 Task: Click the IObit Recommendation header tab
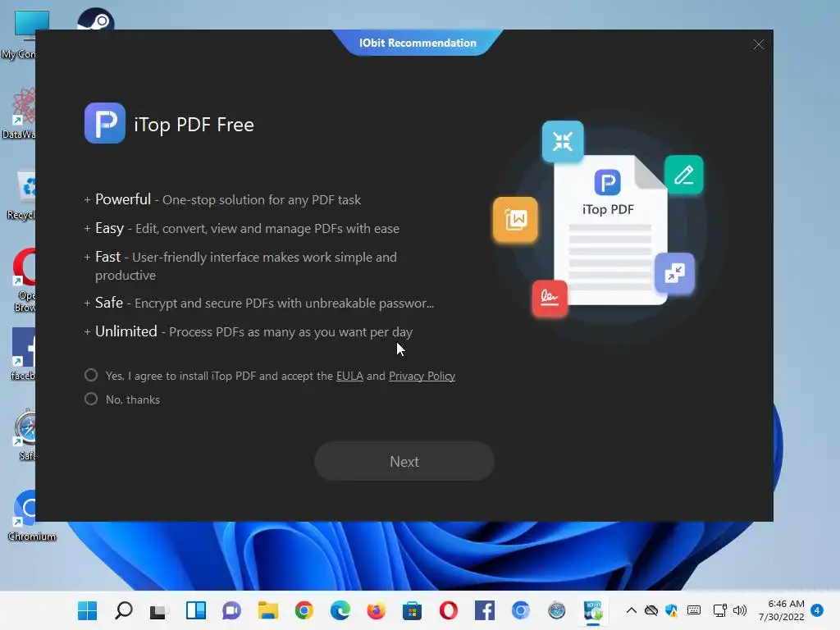(x=418, y=43)
